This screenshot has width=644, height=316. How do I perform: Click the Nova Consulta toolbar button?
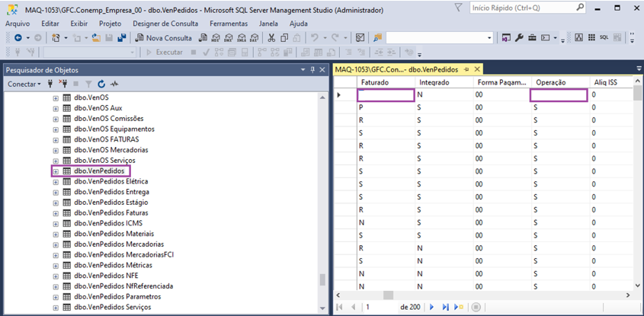[164, 37]
